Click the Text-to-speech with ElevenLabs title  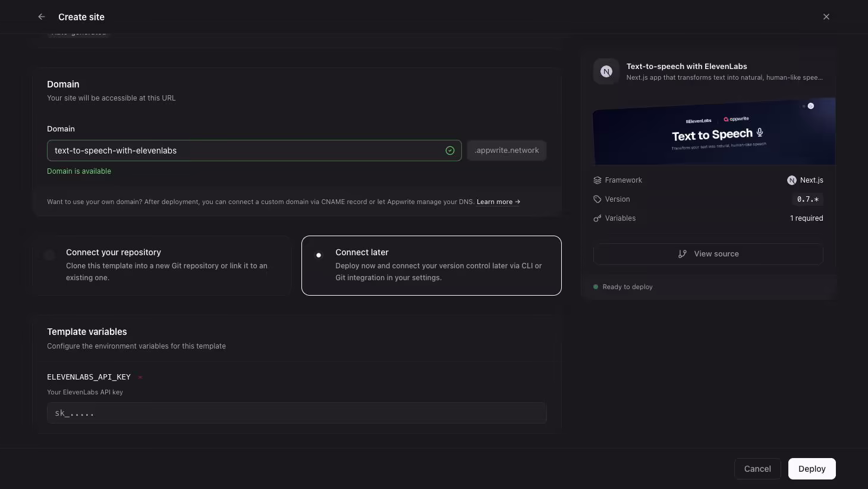(687, 67)
